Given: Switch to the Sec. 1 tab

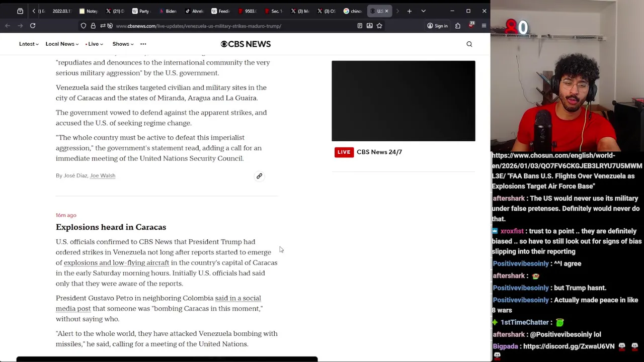Looking at the screenshot, I should click(x=273, y=11).
